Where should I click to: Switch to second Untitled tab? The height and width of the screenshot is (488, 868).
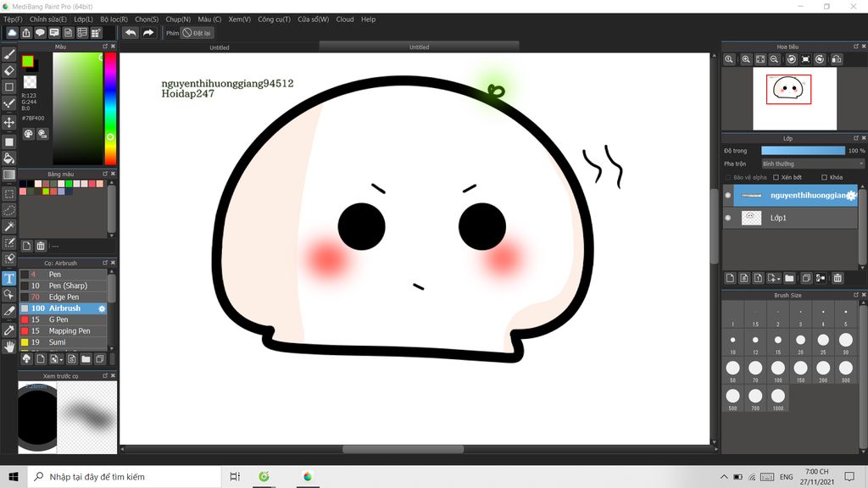click(419, 47)
